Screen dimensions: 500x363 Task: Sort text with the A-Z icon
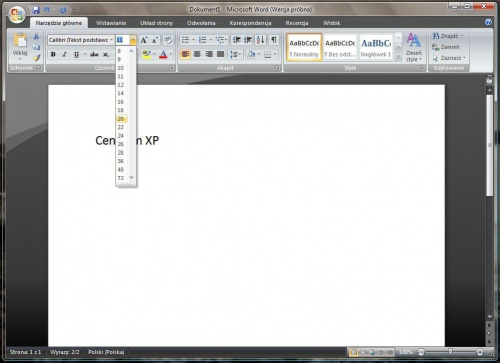(261, 40)
